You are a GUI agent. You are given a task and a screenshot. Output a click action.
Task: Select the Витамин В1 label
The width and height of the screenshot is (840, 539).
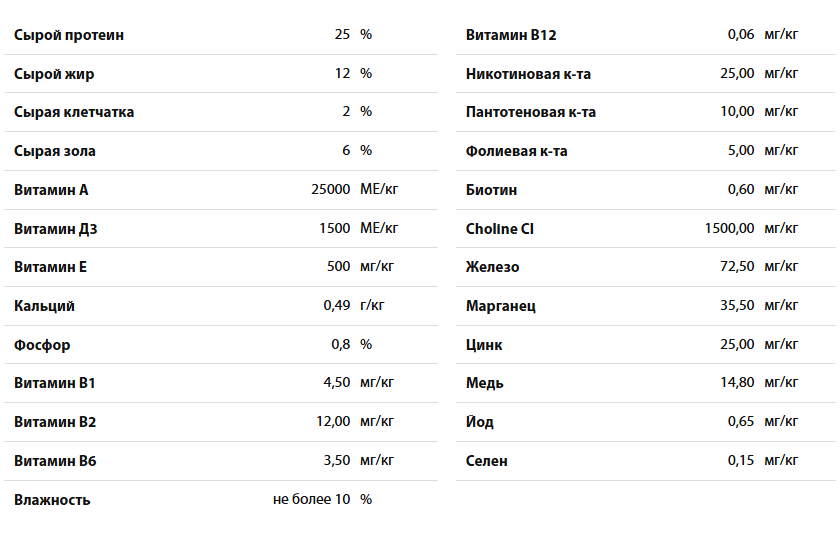point(54,383)
